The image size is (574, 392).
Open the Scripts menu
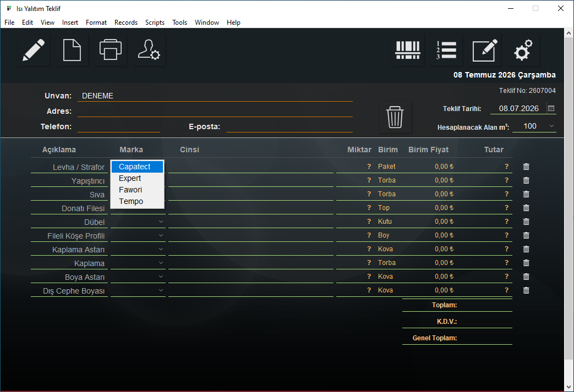click(155, 23)
